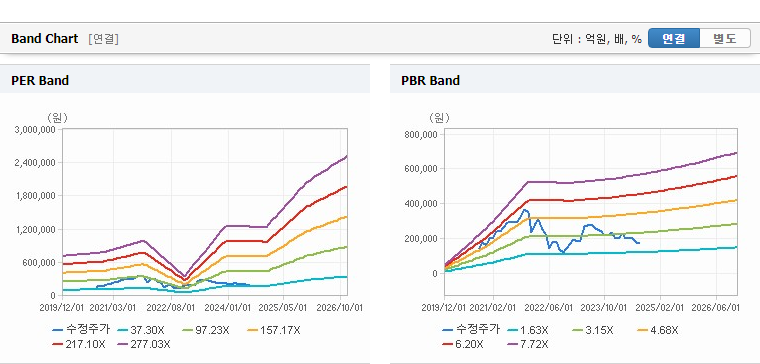This screenshot has height=364, width=760.
Task: Click the 1,800,000 axis label
Action: (36, 196)
